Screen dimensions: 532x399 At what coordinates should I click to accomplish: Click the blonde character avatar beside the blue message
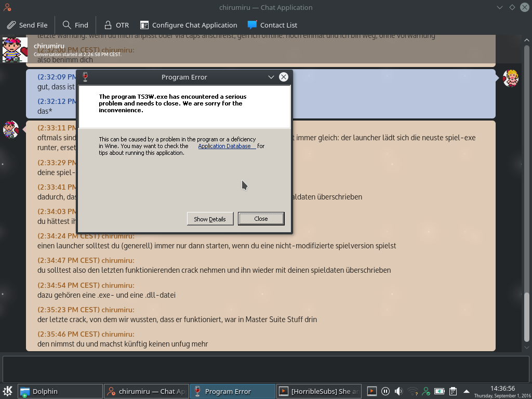[x=511, y=78]
